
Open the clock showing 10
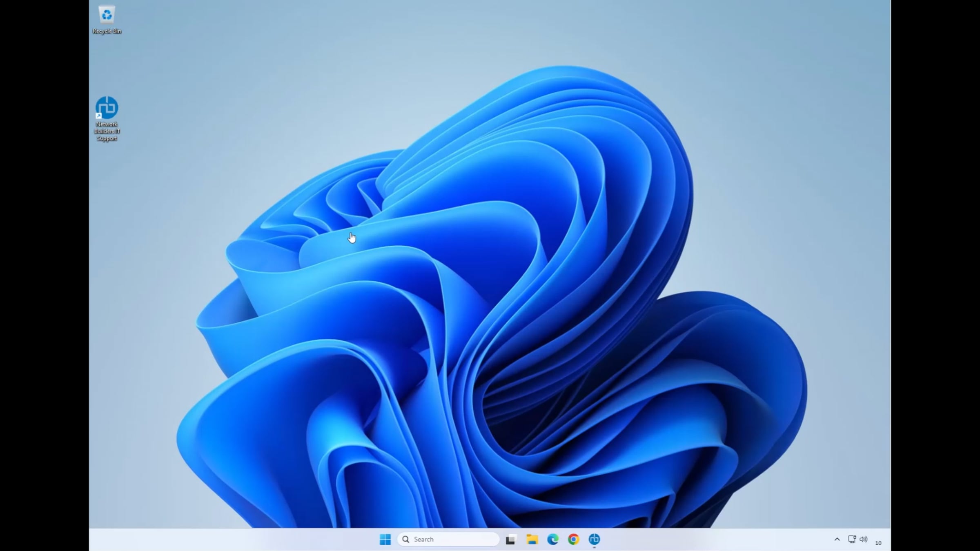click(878, 542)
